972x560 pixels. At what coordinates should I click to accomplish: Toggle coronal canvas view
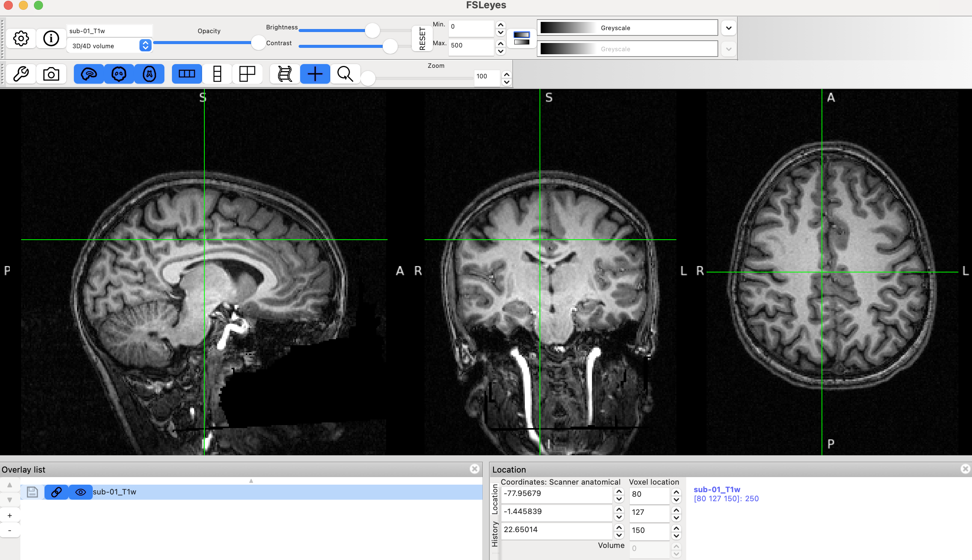pyautogui.click(x=119, y=74)
